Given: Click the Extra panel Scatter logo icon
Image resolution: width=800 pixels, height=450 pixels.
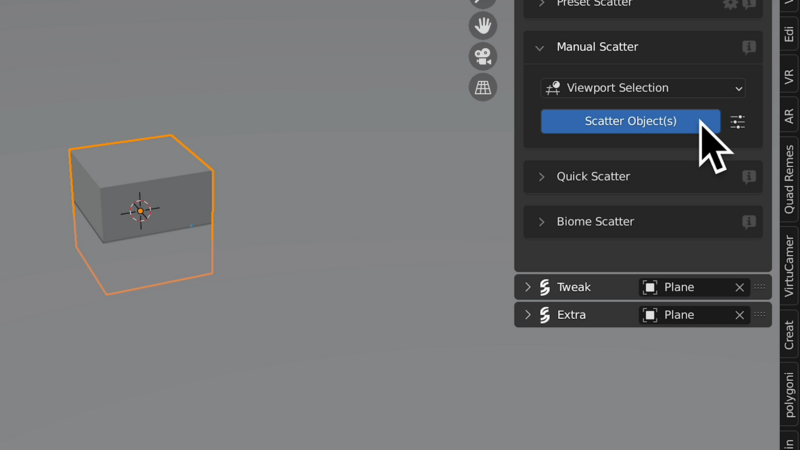Looking at the screenshot, I should [544, 315].
